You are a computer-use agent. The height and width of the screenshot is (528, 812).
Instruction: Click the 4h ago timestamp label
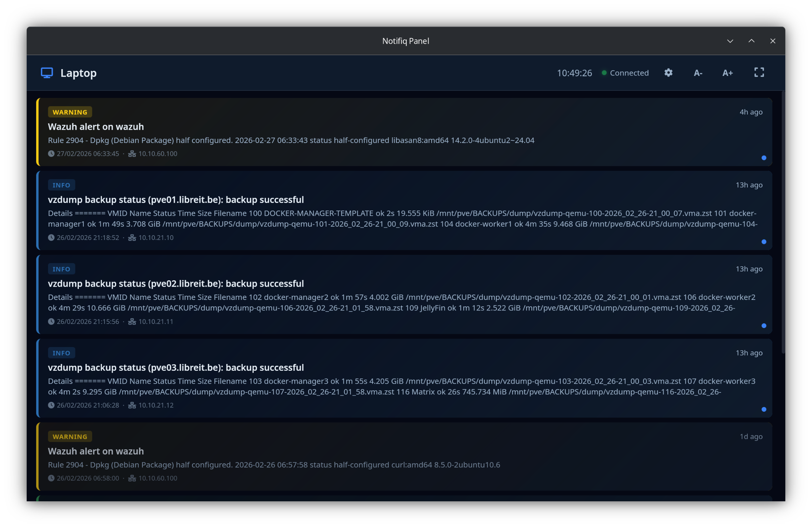coord(751,112)
